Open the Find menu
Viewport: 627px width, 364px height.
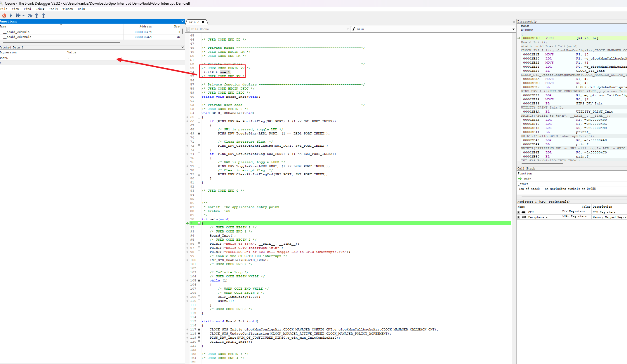pyautogui.click(x=27, y=9)
